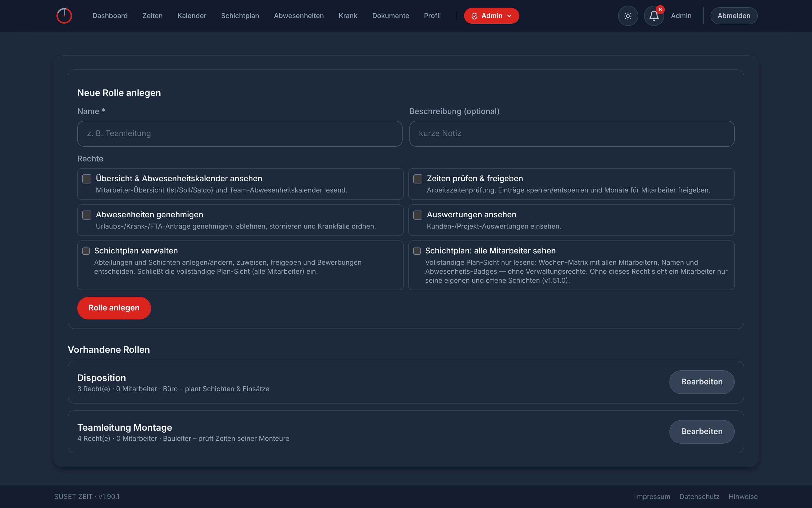Go to the Zeiten menu item
The width and height of the screenshot is (812, 508).
152,16
